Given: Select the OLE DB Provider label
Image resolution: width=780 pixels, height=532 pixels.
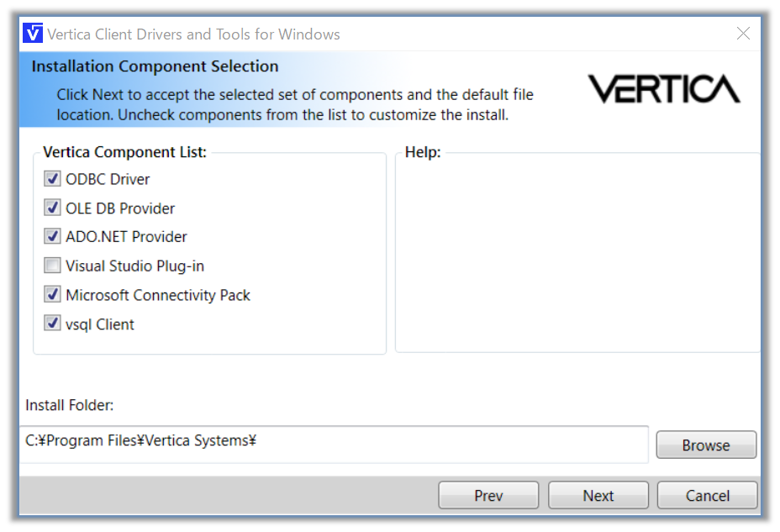Looking at the screenshot, I should click(120, 208).
